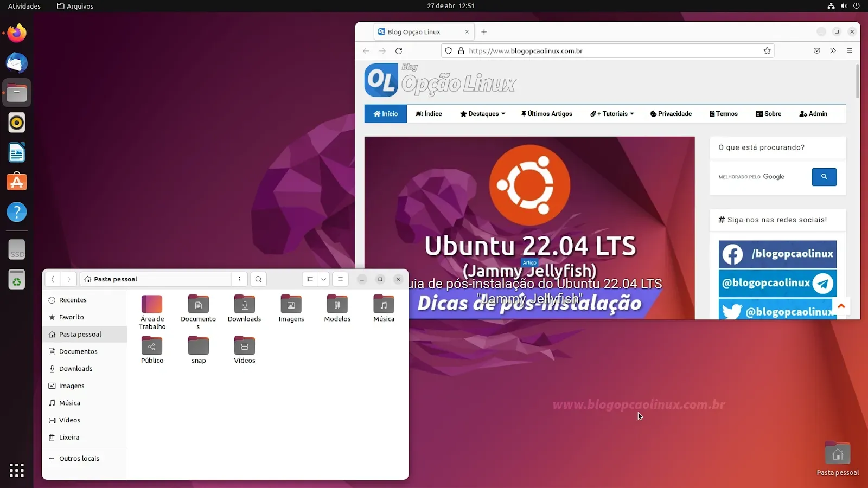868x488 pixels.
Task: Expand Files view options dropdown arrow
Action: 324,279
